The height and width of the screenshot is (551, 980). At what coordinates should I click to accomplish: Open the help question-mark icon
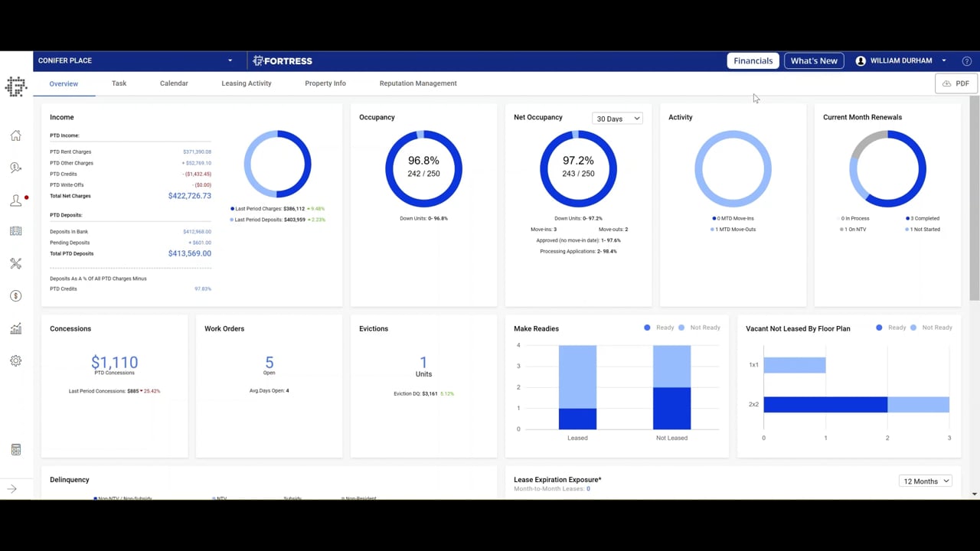966,60
